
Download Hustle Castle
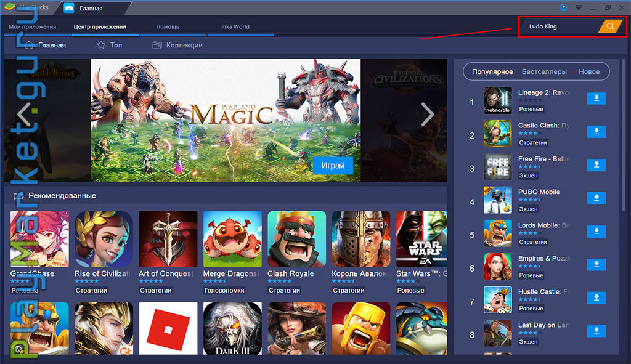click(x=596, y=297)
